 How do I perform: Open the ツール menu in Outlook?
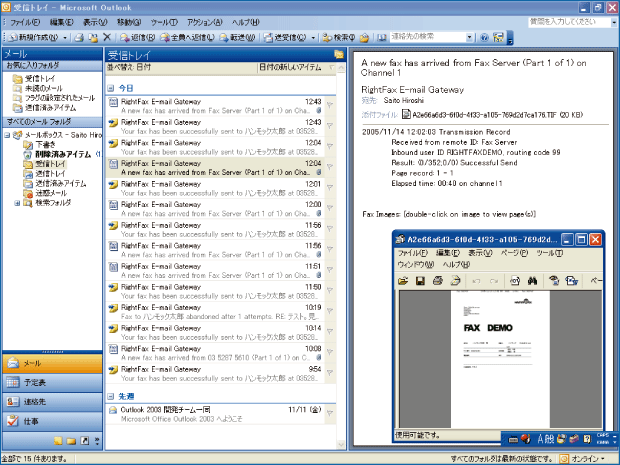[164, 22]
